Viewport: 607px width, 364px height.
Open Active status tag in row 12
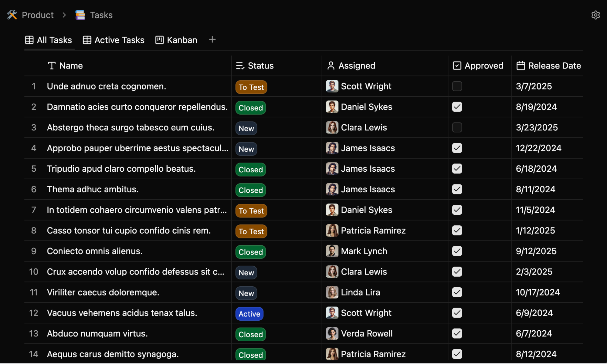click(x=249, y=314)
